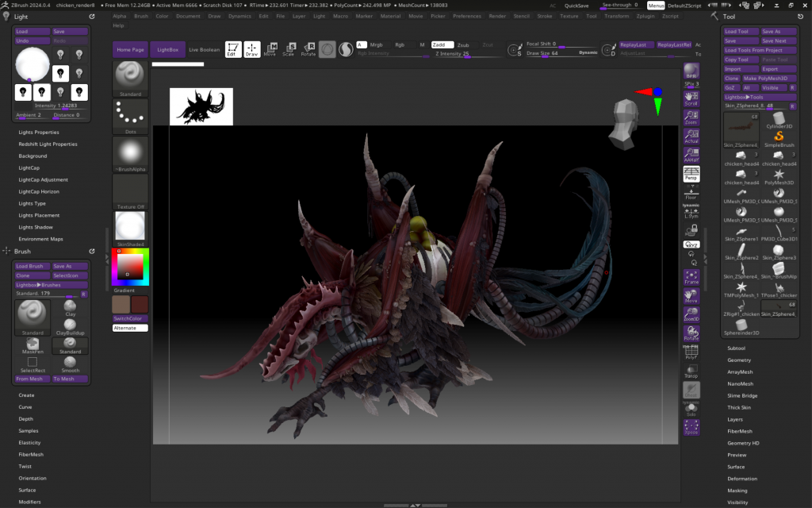Toggle Persp perspective view
This screenshot has width=812, height=508.
pos(691,174)
